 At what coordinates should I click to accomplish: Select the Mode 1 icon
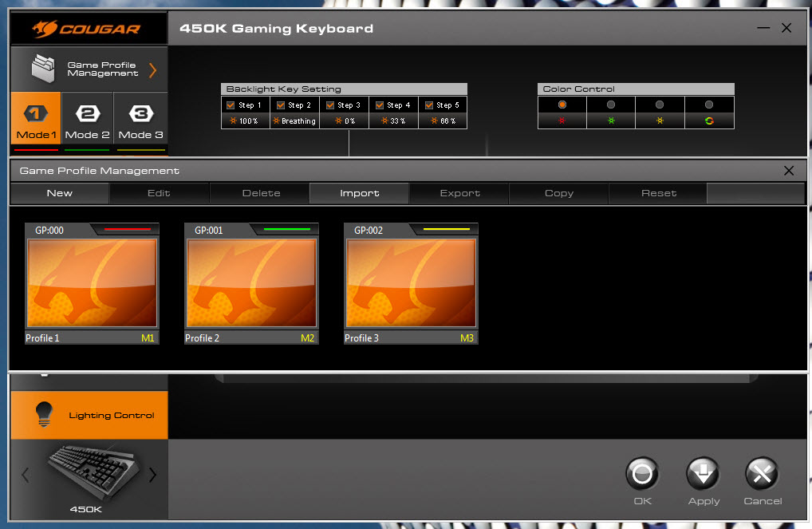36,113
